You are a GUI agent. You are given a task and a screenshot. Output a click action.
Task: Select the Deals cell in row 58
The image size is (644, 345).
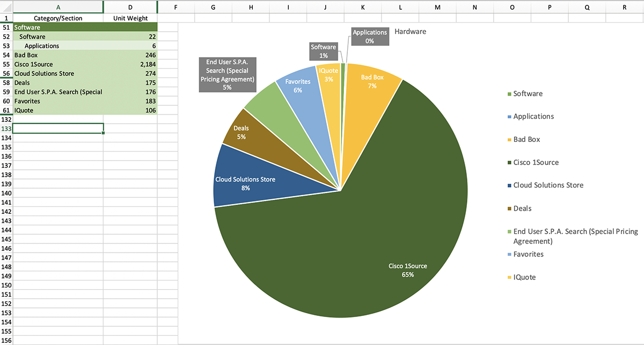pos(58,83)
